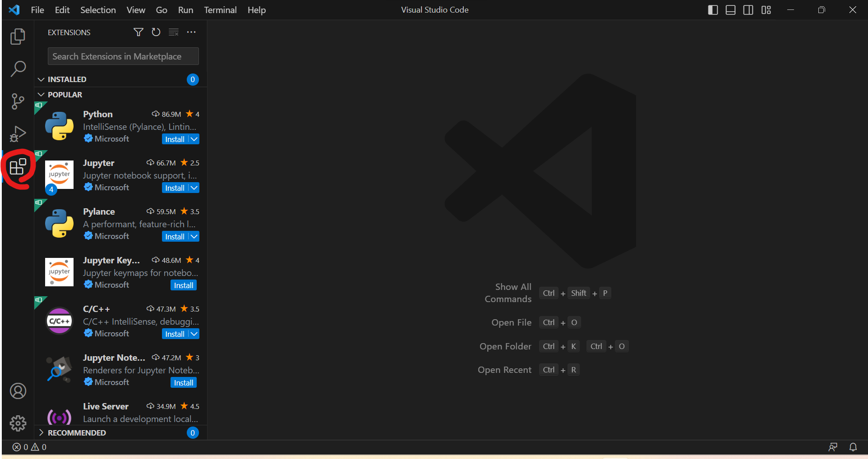Click the Jupyter extension pack badge 4
Viewport: 868px width, 459px height.
pyautogui.click(x=51, y=190)
